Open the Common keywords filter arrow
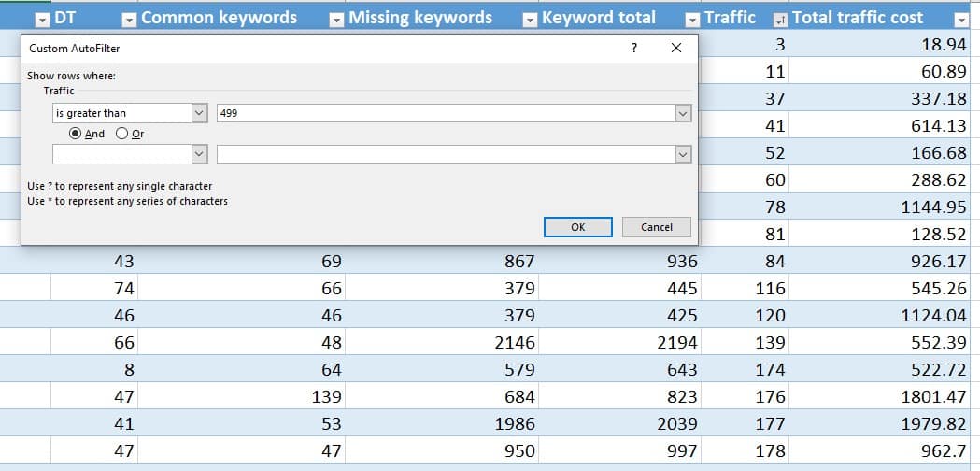 pyautogui.click(x=336, y=20)
